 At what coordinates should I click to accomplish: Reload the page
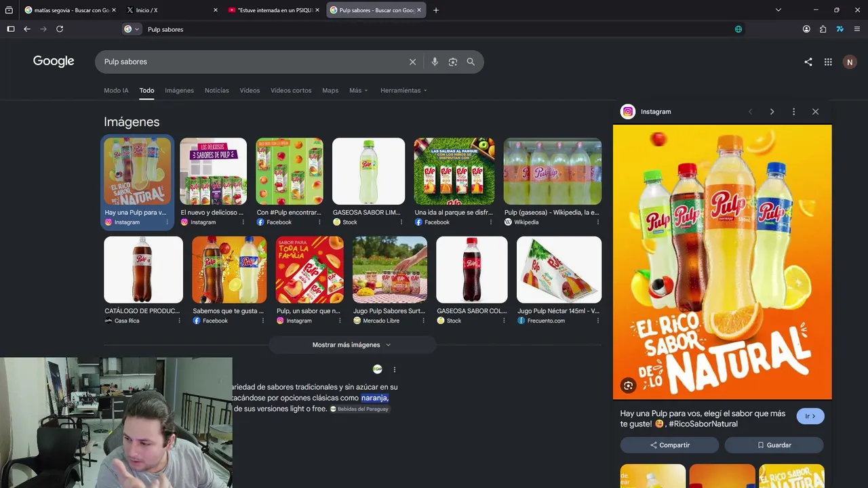click(60, 29)
